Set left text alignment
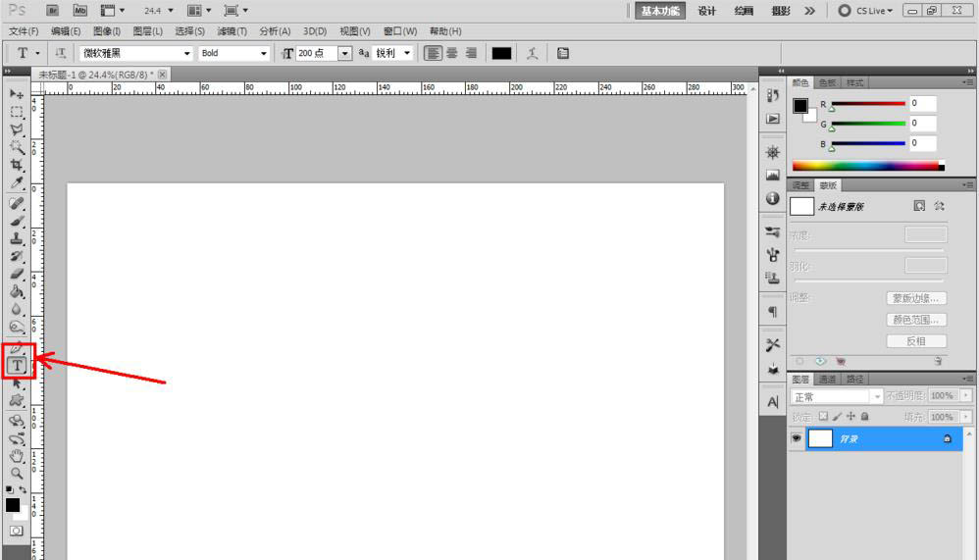 click(432, 53)
